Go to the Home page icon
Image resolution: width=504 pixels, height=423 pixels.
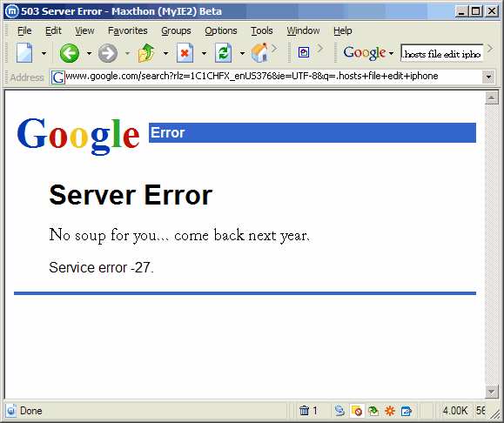click(259, 53)
